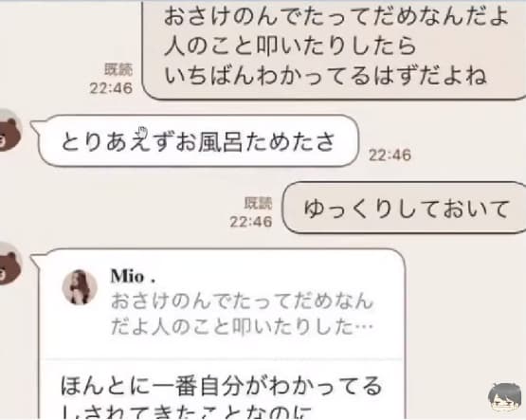Tap the bear avatar beside quoted reply
The height and width of the screenshot is (420, 526).
point(10,264)
